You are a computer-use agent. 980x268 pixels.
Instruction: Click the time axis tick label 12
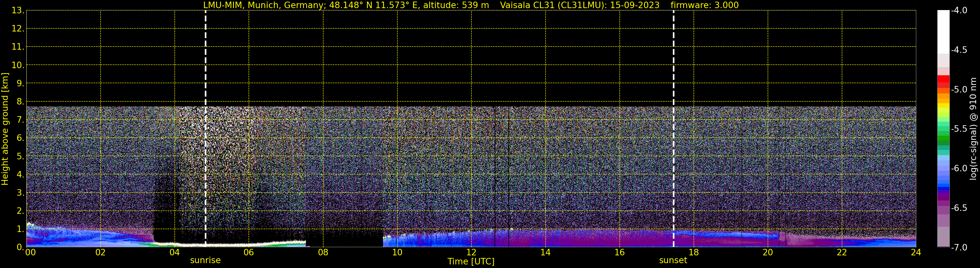click(471, 252)
